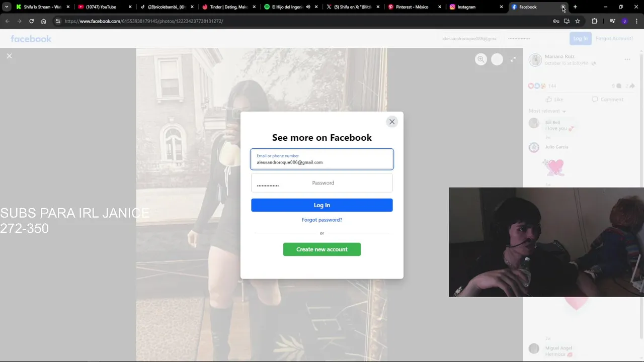The image size is (644, 362).
Task: Click the header password field
Action: click(x=535, y=39)
